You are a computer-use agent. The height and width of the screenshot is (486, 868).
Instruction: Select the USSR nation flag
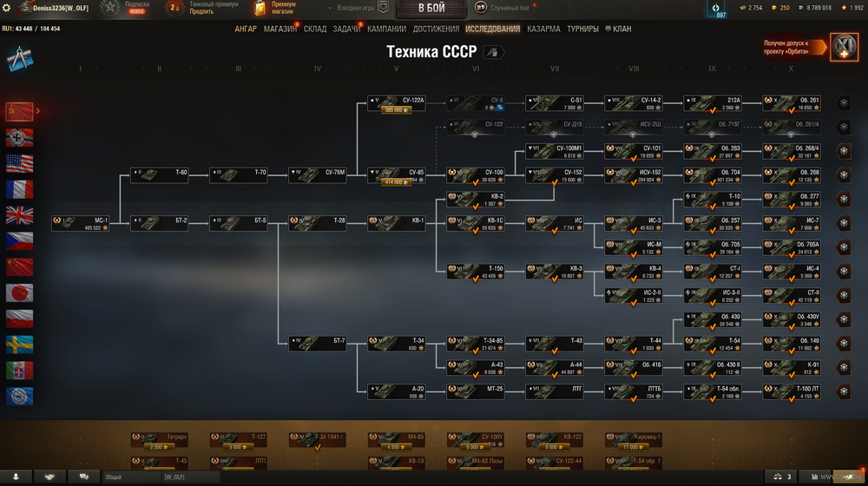pos(19,111)
